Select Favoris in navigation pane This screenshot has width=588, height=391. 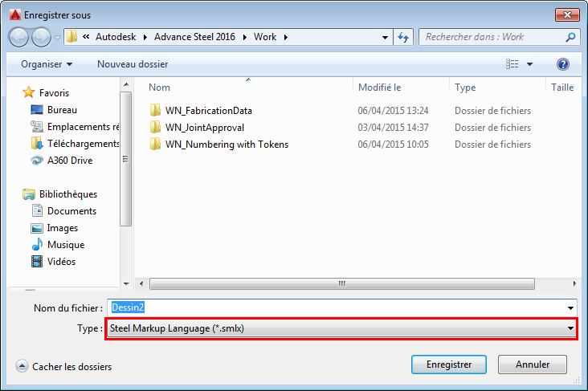55,92
